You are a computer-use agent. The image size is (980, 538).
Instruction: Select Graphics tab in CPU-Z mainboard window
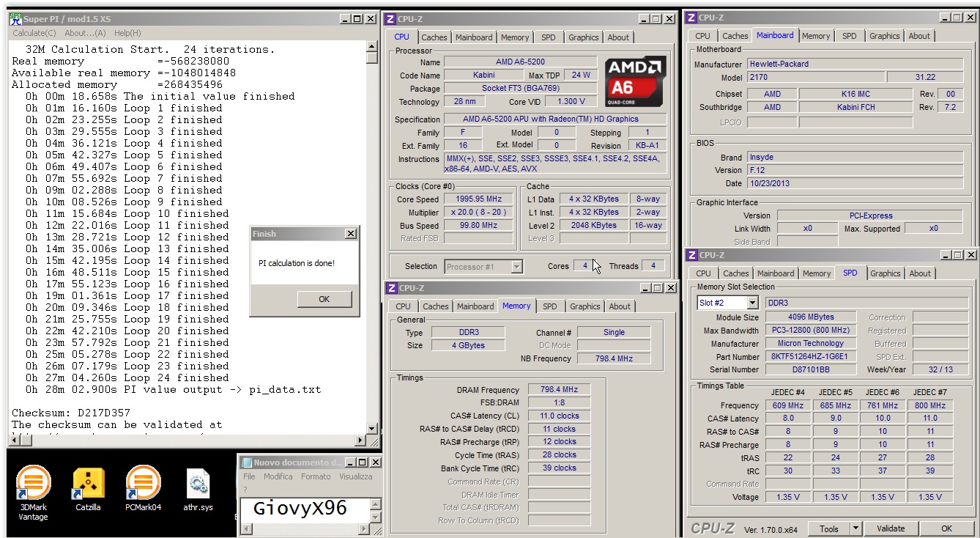coord(884,36)
